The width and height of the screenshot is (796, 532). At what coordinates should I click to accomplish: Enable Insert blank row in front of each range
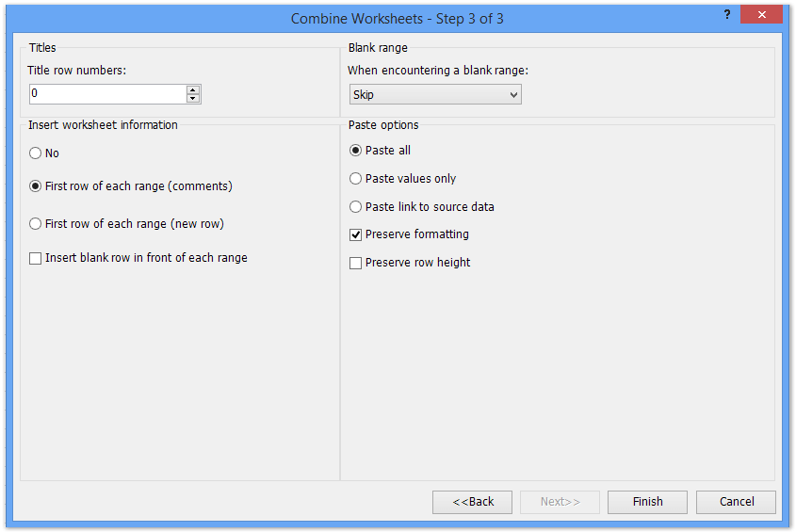[138, 258]
